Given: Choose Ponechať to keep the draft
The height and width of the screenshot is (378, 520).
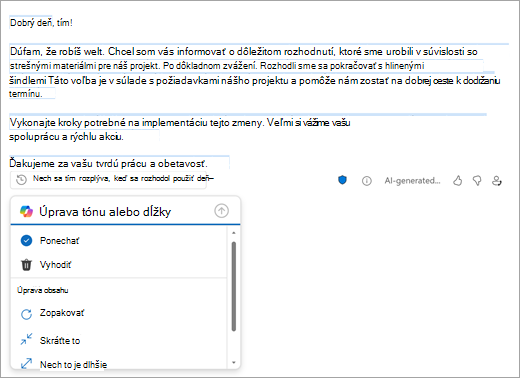Looking at the screenshot, I should pyautogui.click(x=119, y=240).
